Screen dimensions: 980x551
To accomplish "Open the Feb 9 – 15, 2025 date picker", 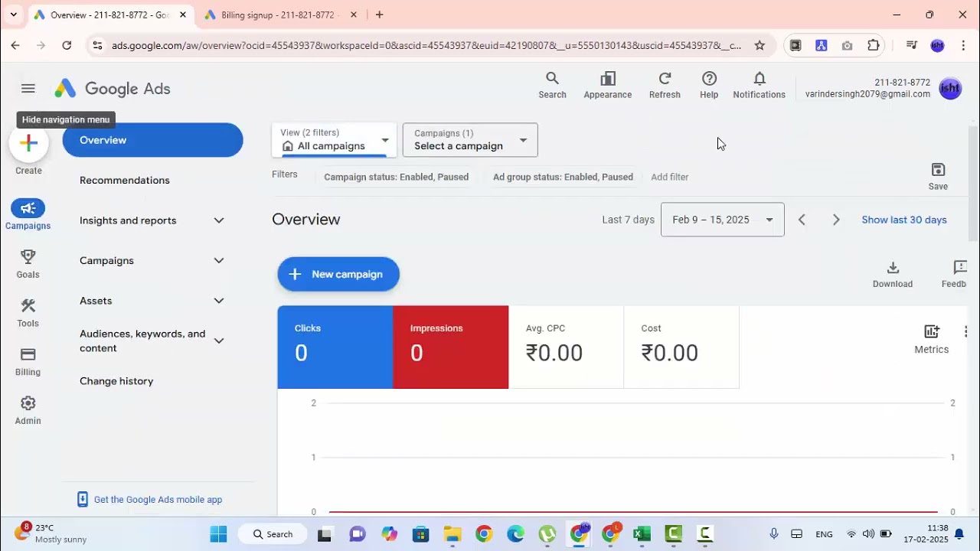I will click(x=723, y=220).
